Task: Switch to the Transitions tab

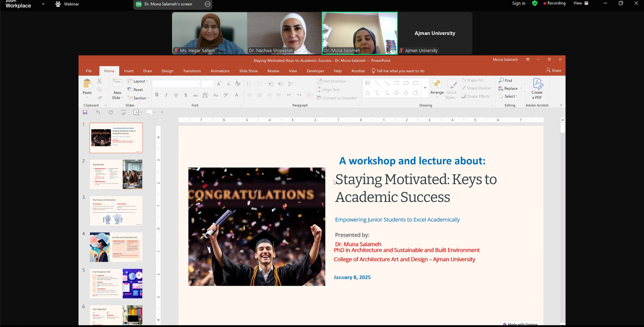Action: pyautogui.click(x=192, y=71)
